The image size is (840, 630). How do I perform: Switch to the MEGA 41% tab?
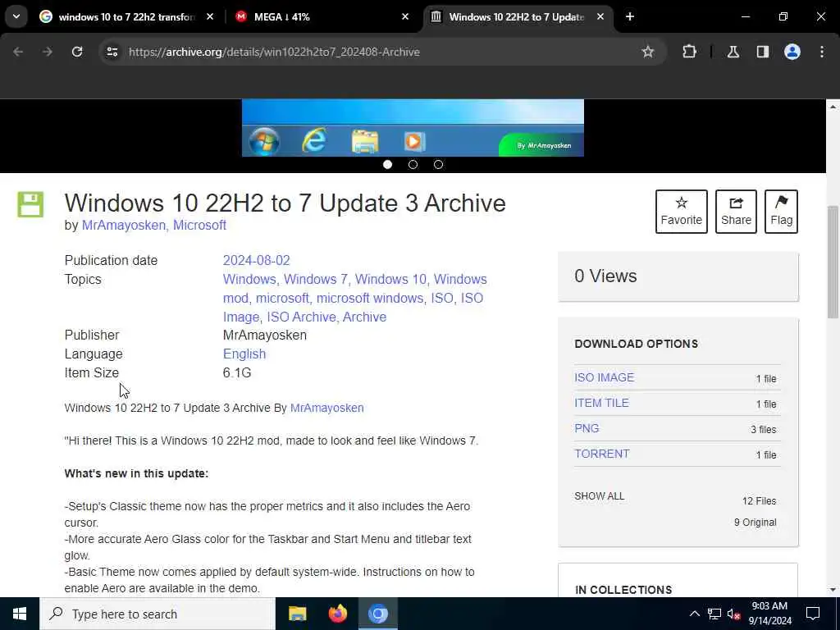(322, 17)
